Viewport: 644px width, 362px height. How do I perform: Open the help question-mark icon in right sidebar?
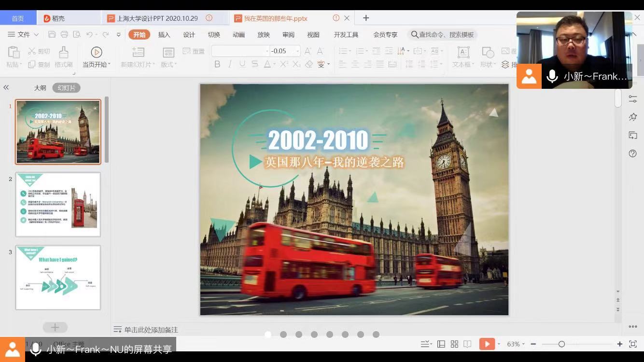[633, 153]
